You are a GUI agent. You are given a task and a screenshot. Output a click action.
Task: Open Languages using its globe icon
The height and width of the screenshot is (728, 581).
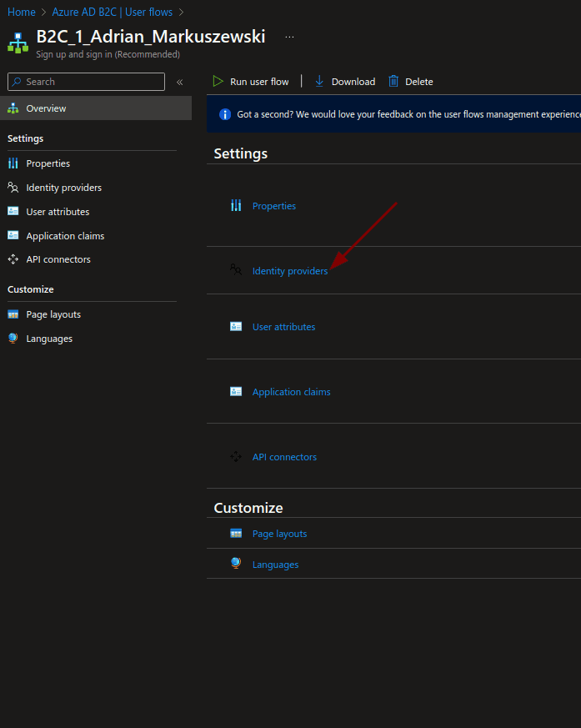tap(237, 564)
